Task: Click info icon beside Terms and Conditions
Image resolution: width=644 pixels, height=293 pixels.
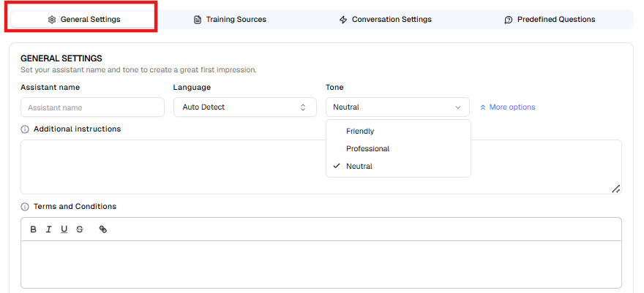Action: point(25,207)
